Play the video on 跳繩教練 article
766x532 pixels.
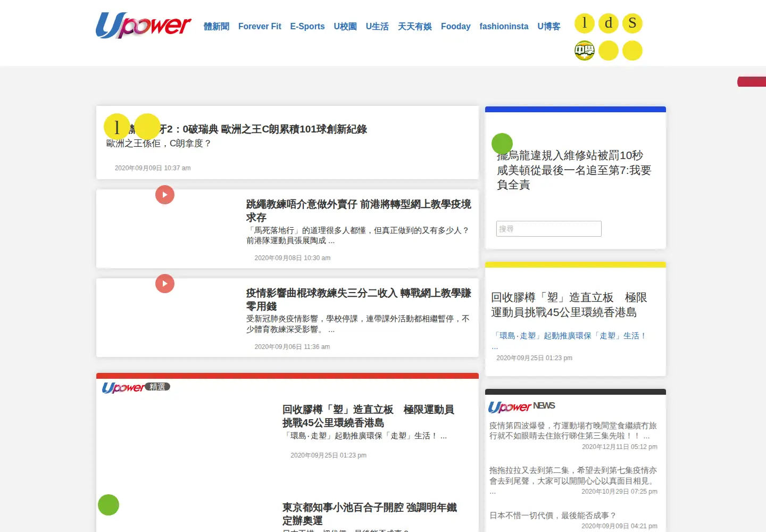point(165,195)
